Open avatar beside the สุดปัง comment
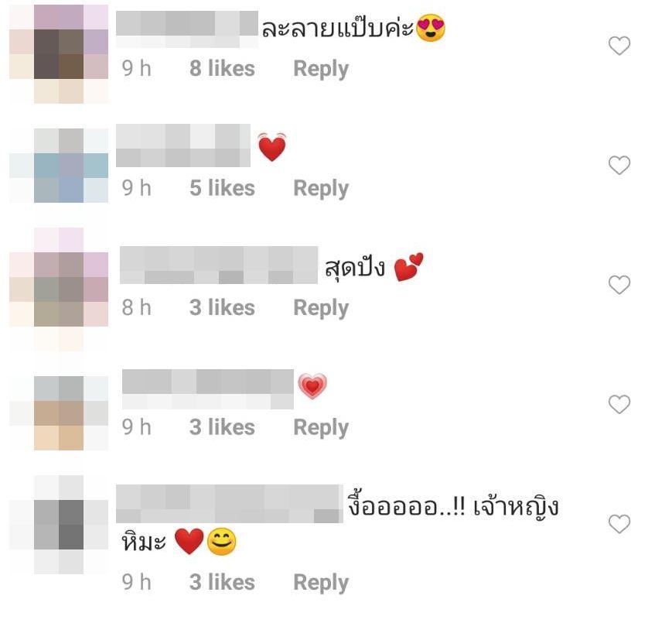672x623 pixels. coord(59,289)
